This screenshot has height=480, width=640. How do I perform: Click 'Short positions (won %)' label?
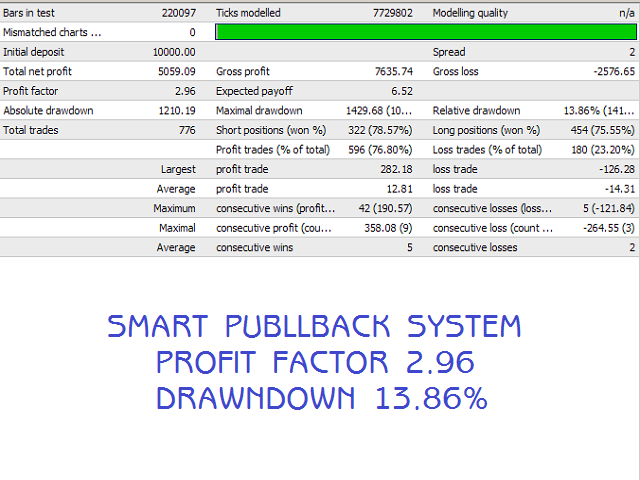tap(271, 130)
